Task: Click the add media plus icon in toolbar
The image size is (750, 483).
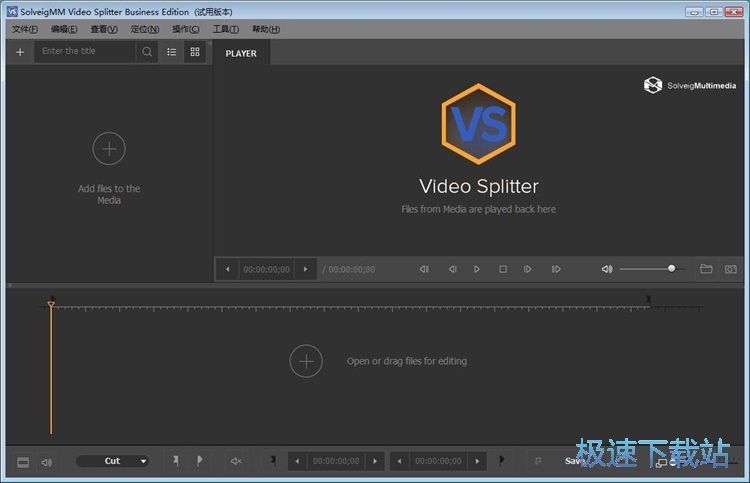Action: click(x=20, y=52)
